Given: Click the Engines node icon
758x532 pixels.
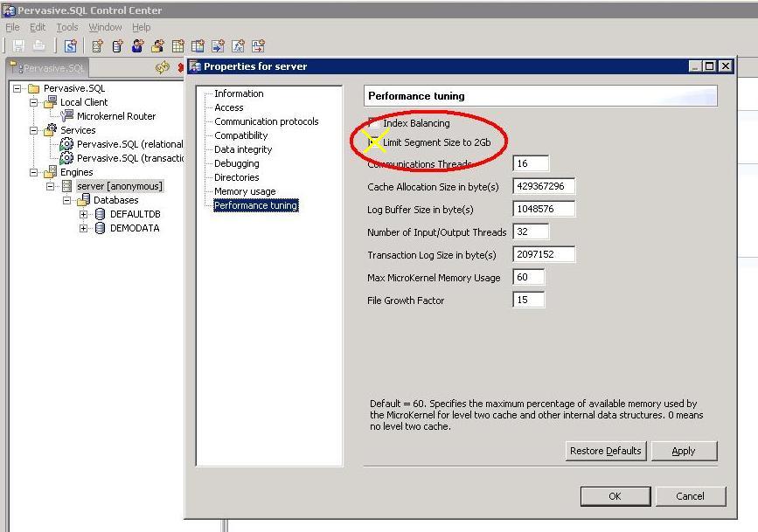Looking at the screenshot, I should pos(51,171).
